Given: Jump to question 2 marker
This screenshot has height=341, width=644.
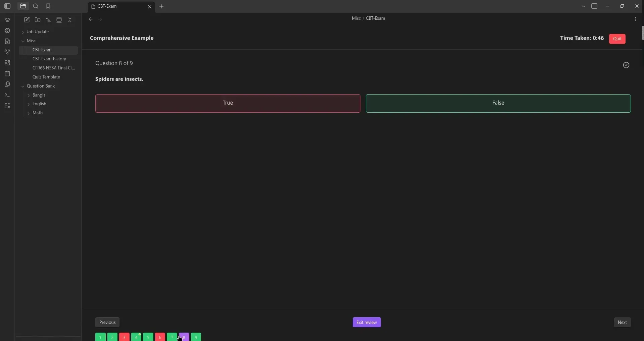Looking at the screenshot, I should (112, 337).
